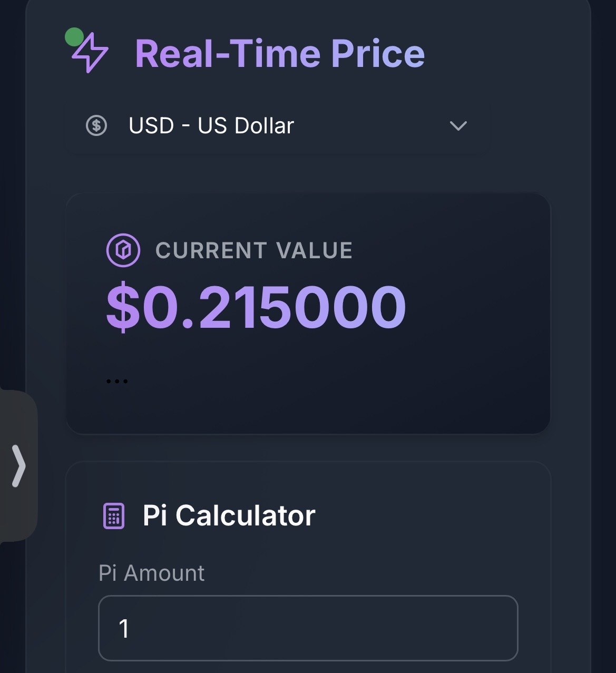The image size is (616, 673).
Task: Click the Pi coin icon beside Current Value
Action: pyautogui.click(x=123, y=250)
